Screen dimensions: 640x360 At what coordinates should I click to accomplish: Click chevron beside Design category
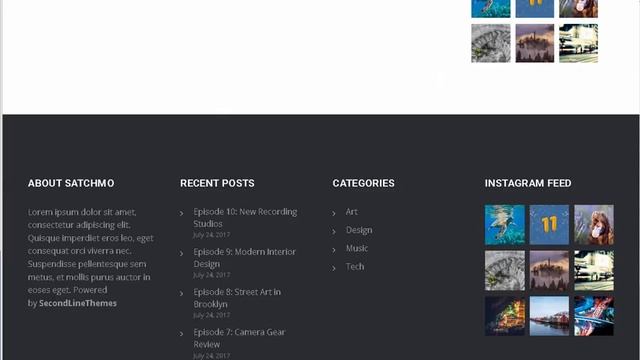coord(333,231)
